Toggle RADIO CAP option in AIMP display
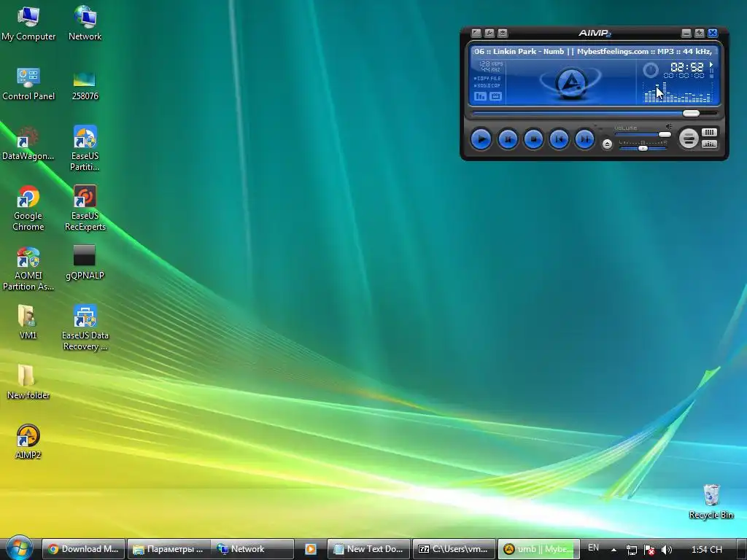The width and height of the screenshot is (747, 560). 487,86
